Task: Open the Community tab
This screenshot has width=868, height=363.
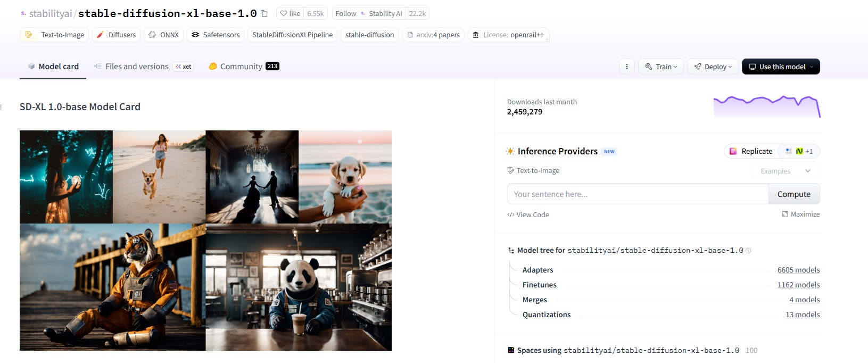Action: (244, 67)
